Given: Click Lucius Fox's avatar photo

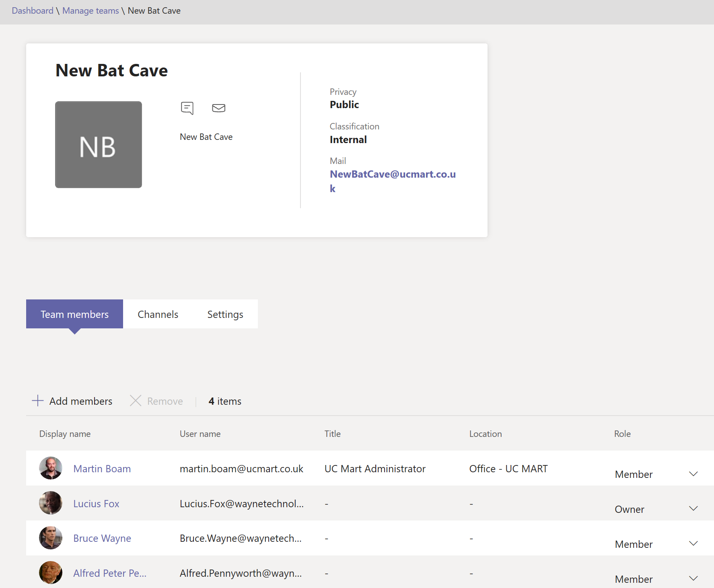Looking at the screenshot, I should pyautogui.click(x=51, y=503).
